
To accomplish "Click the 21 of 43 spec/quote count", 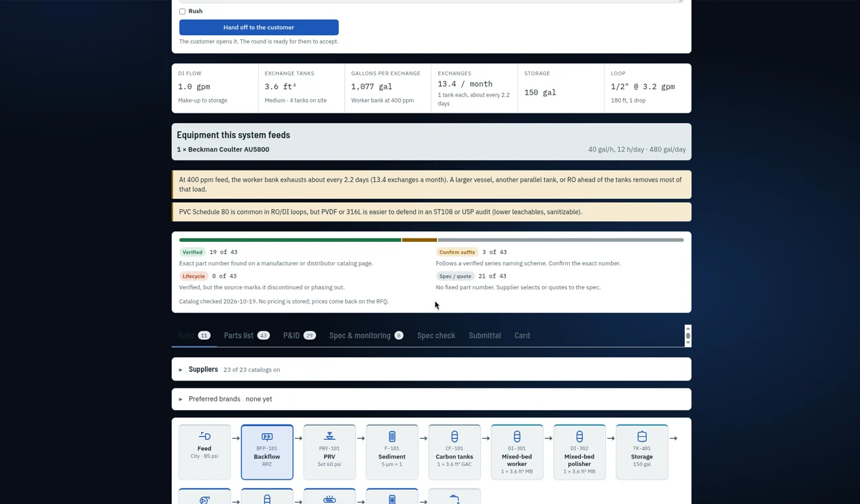I will pos(492,276).
